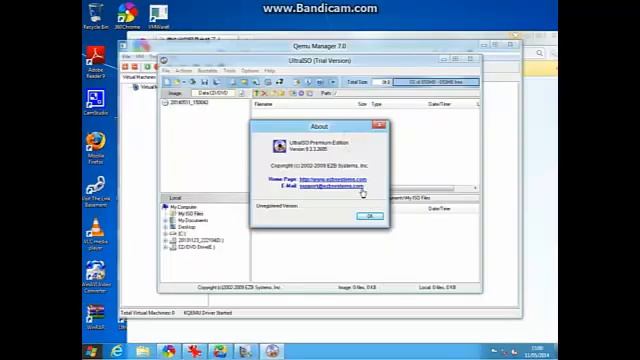Viewport: 640px width, 360px height.
Task: Click the support E-Mail link in About dialog
Action: pyautogui.click(x=331, y=186)
